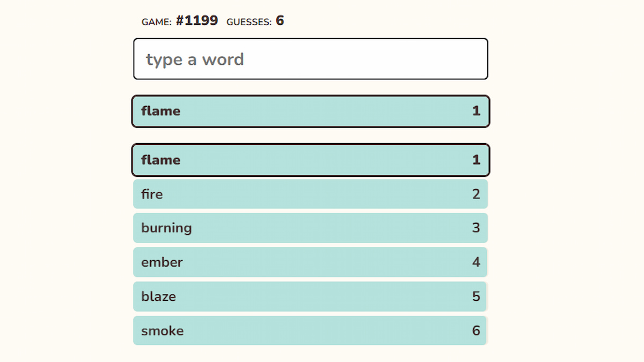Click rank number 2 beside fire

click(x=476, y=194)
